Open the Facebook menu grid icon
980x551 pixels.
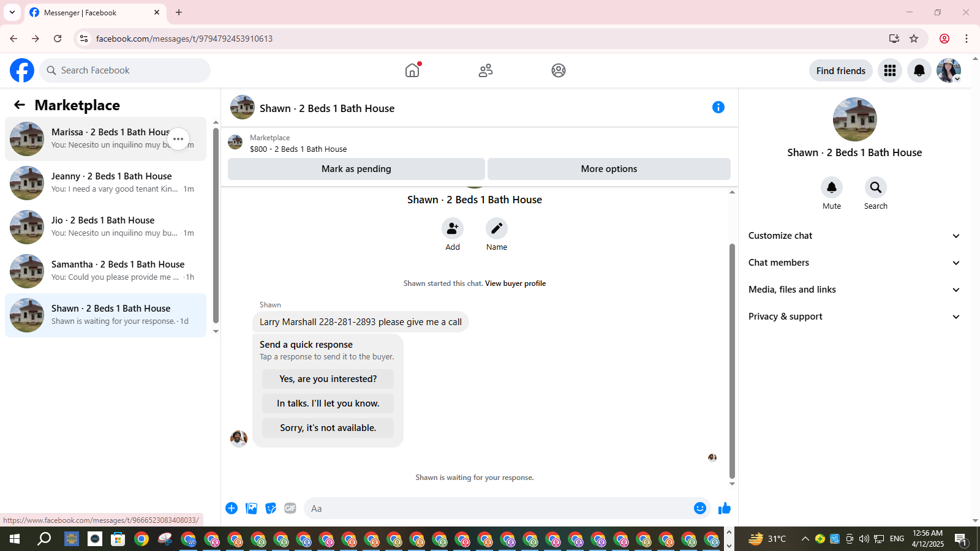point(890,70)
